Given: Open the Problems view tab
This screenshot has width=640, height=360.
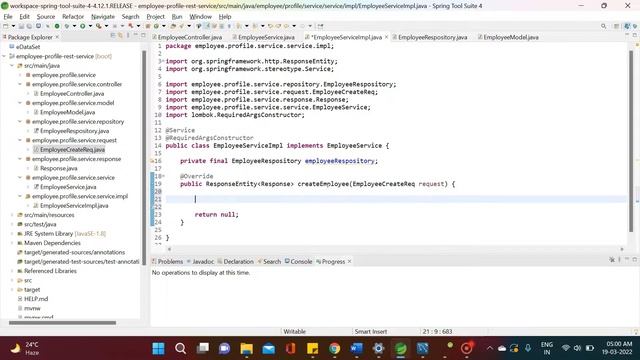Looking at the screenshot, I should 167,262.
